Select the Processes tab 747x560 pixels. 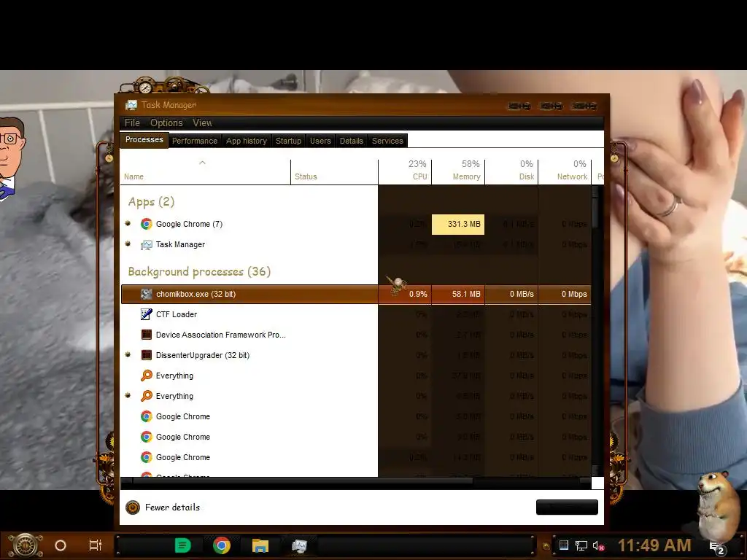[x=144, y=139]
